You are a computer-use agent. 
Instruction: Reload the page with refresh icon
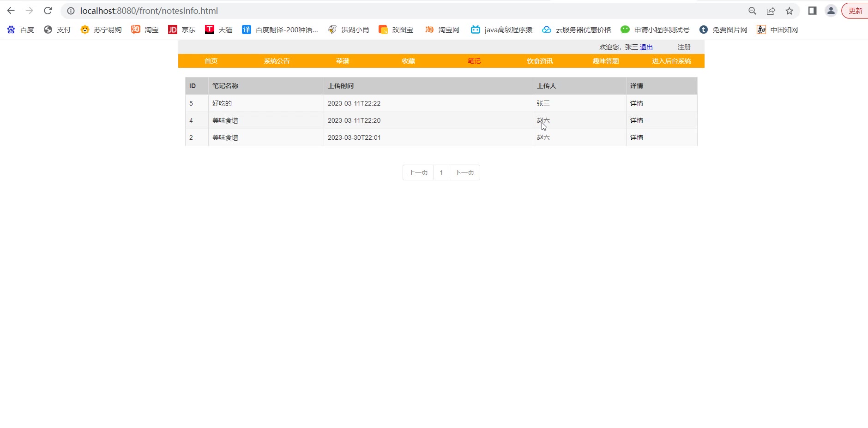pos(48,11)
